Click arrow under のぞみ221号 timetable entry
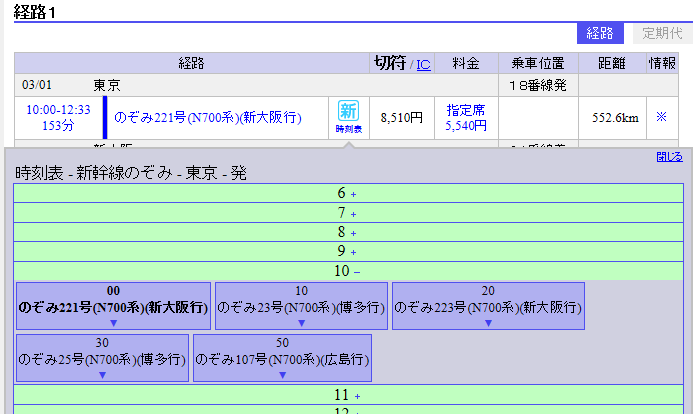The image size is (693, 414). coord(113,323)
